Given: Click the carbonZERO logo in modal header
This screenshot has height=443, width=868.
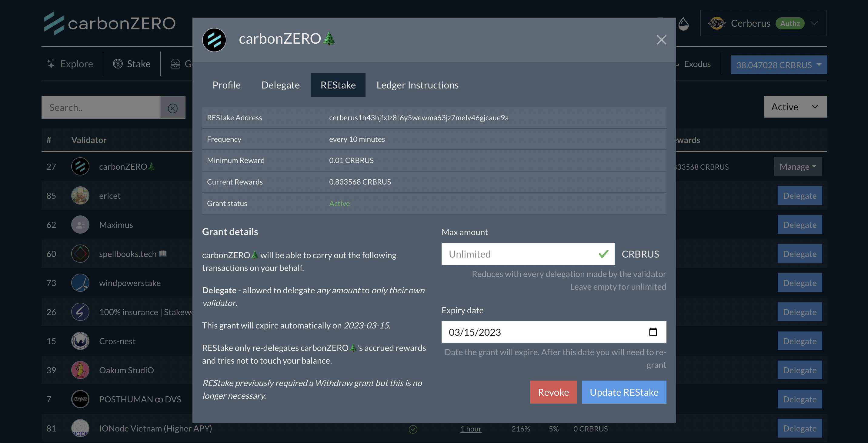Looking at the screenshot, I should coord(214,40).
